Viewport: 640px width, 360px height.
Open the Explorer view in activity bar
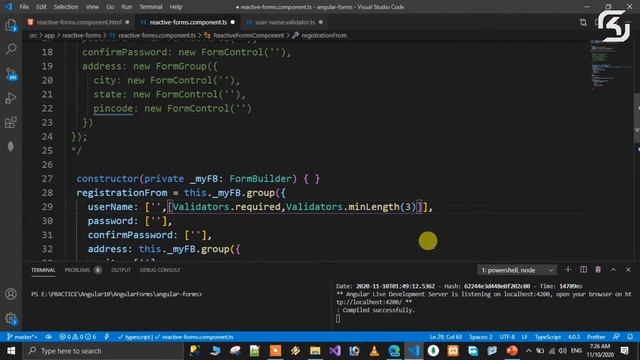[11, 25]
